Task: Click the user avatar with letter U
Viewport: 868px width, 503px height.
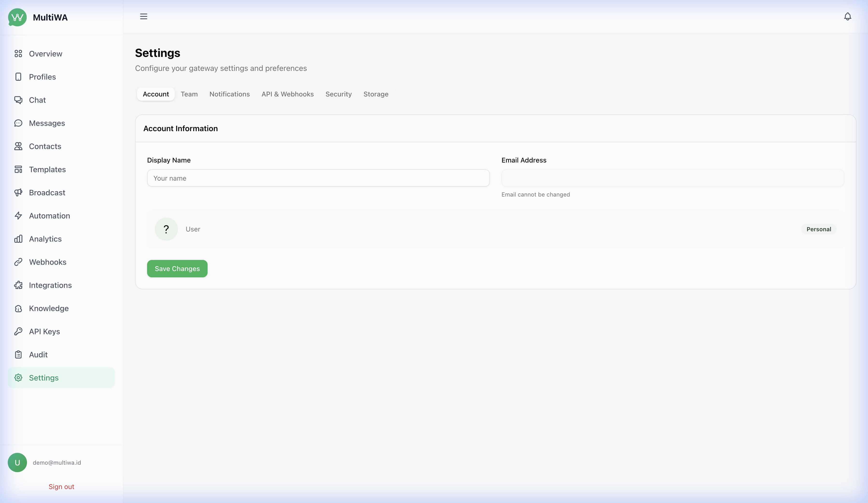Action: (x=17, y=462)
